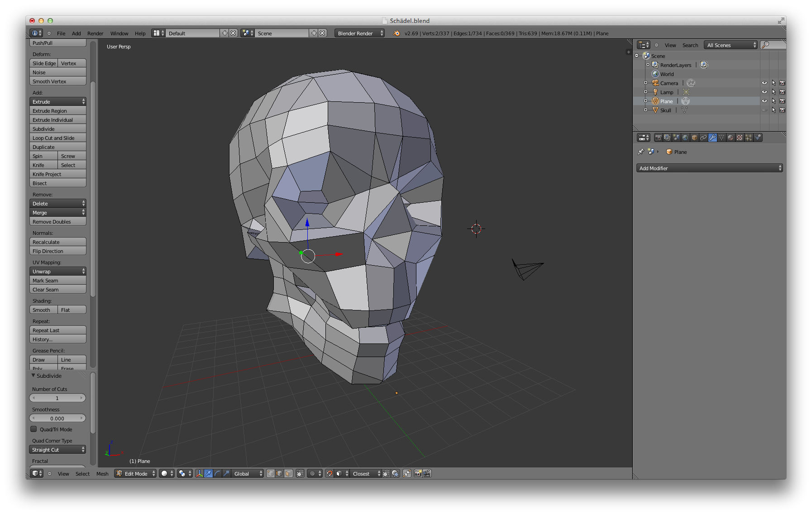Select face select mode in viewport header
The height and width of the screenshot is (515, 812).
tap(288, 473)
